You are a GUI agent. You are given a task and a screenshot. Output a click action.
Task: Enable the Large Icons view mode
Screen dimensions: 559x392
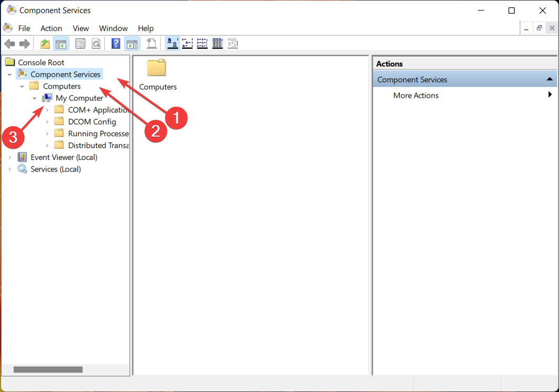click(172, 44)
